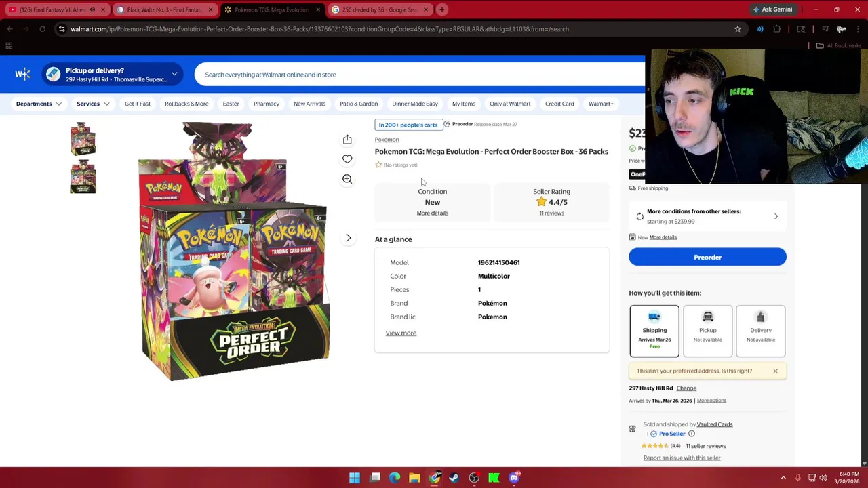Bookmark this page with the star icon

737,29
